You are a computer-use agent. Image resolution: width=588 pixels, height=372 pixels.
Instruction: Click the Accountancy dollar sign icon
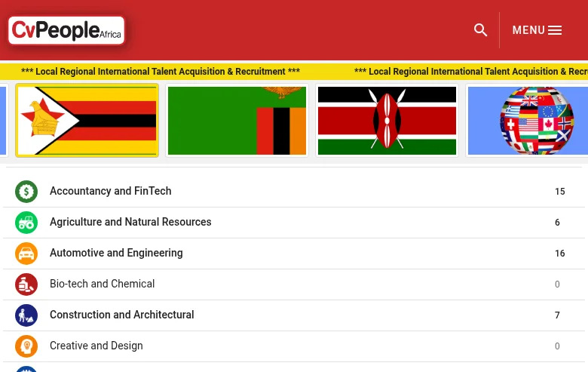(26, 192)
